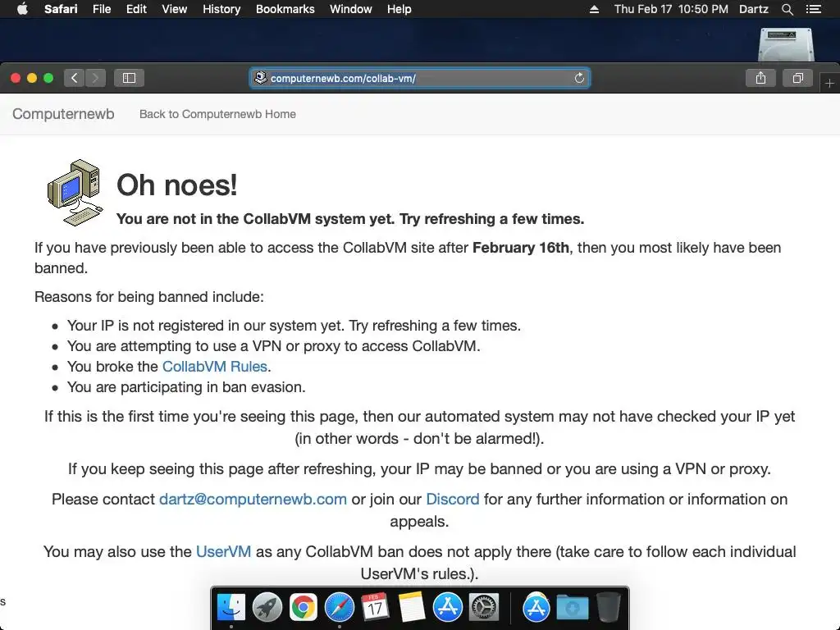Image resolution: width=840 pixels, height=630 pixels.
Task: Open the History menu
Action: [221, 9]
